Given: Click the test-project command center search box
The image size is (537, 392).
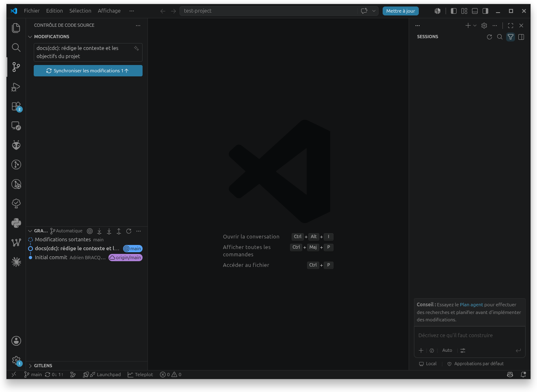Looking at the screenshot, I should click(x=268, y=11).
